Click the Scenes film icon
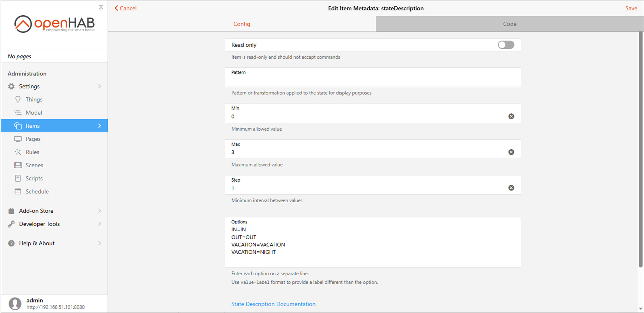This screenshot has height=313, width=644. (x=18, y=165)
